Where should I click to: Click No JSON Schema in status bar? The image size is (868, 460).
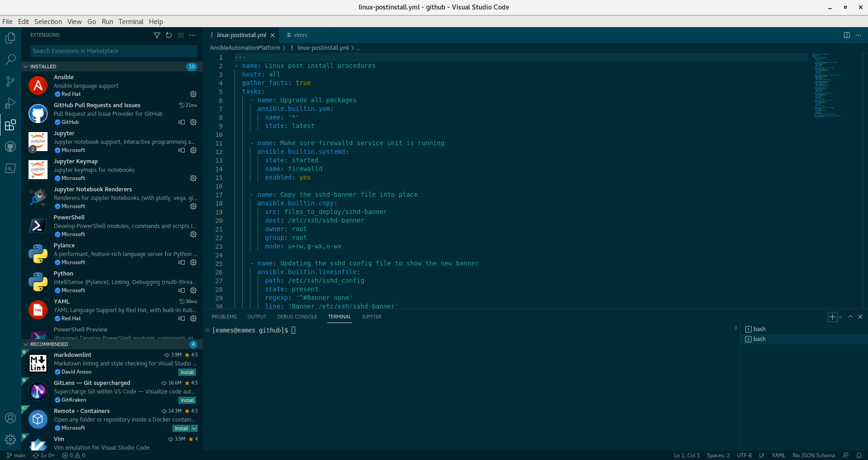click(x=813, y=455)
